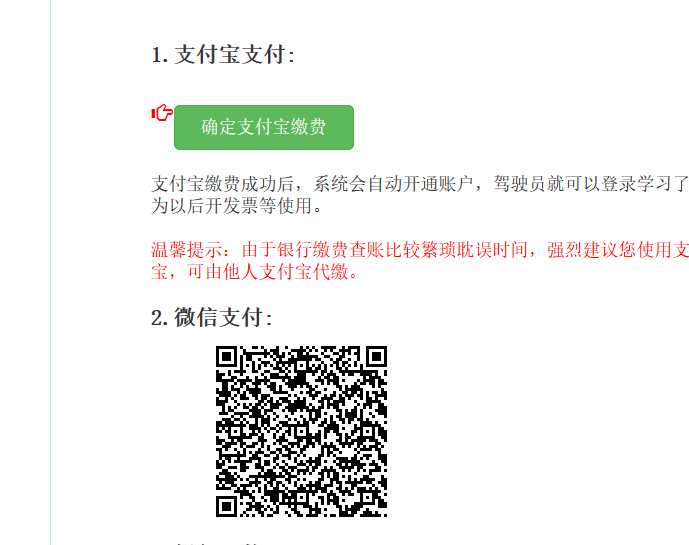Click the 强烈建议您使用 red text

pyautogui.click(x=609, y=250)
